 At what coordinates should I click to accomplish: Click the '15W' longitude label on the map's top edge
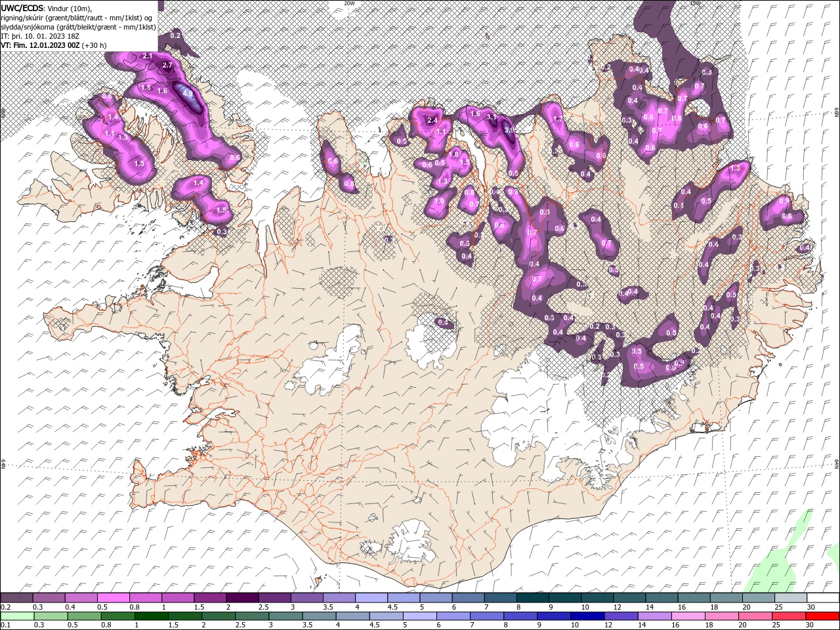695,3
